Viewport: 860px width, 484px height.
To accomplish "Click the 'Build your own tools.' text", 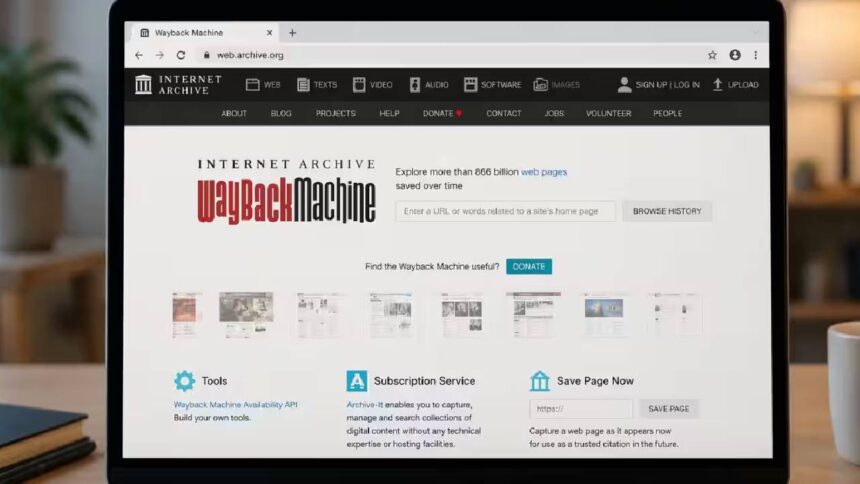I will tap(212, 418).
